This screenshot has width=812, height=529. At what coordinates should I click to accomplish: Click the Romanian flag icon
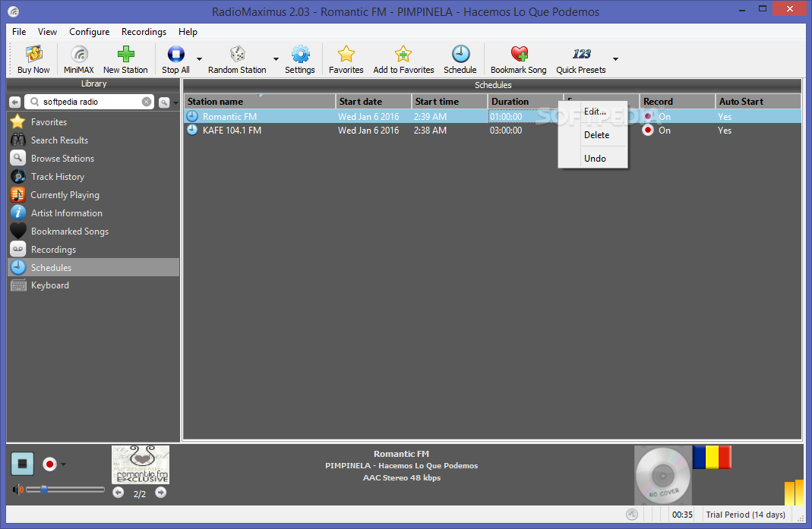coord(712,458)
